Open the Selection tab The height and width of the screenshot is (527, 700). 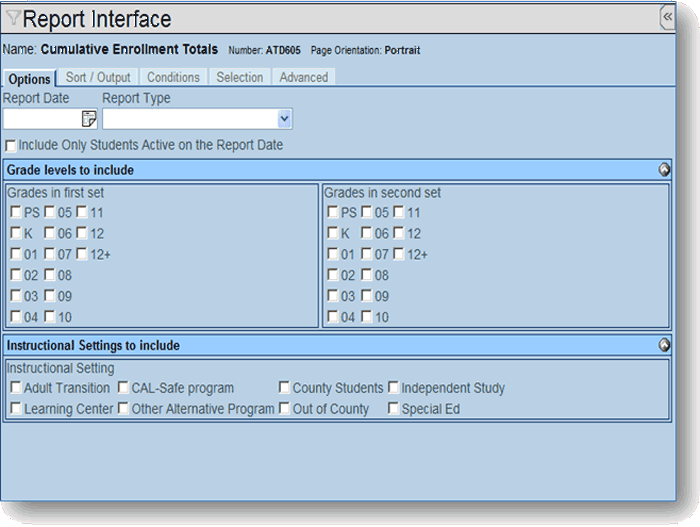tap(240, 77)
